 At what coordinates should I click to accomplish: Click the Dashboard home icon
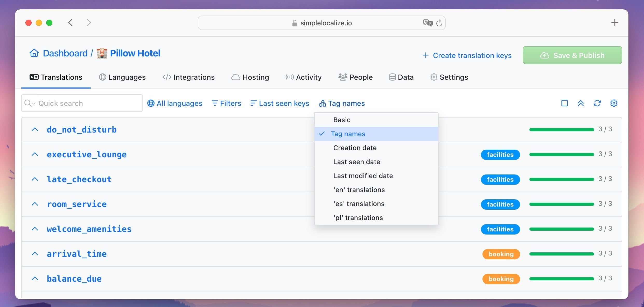point(34,53)
